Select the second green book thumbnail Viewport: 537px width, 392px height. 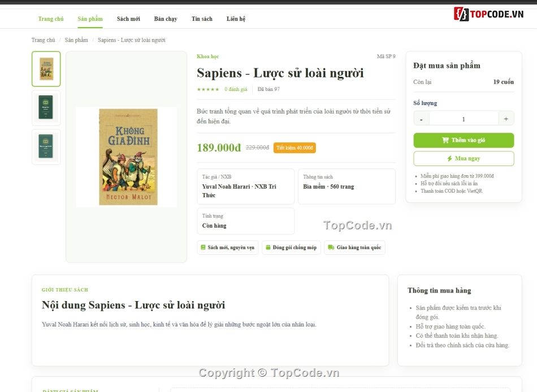pos(46,108)
